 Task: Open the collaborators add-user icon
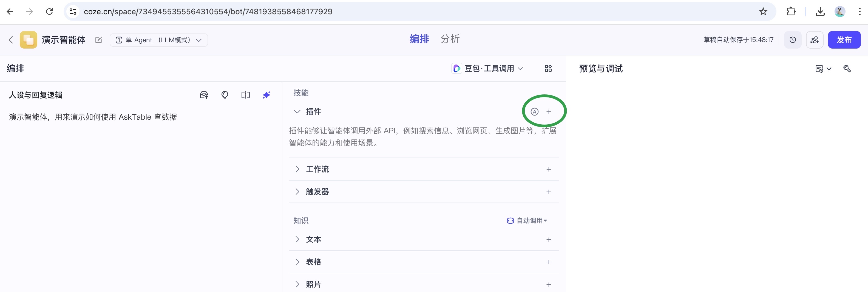(815, 40)
